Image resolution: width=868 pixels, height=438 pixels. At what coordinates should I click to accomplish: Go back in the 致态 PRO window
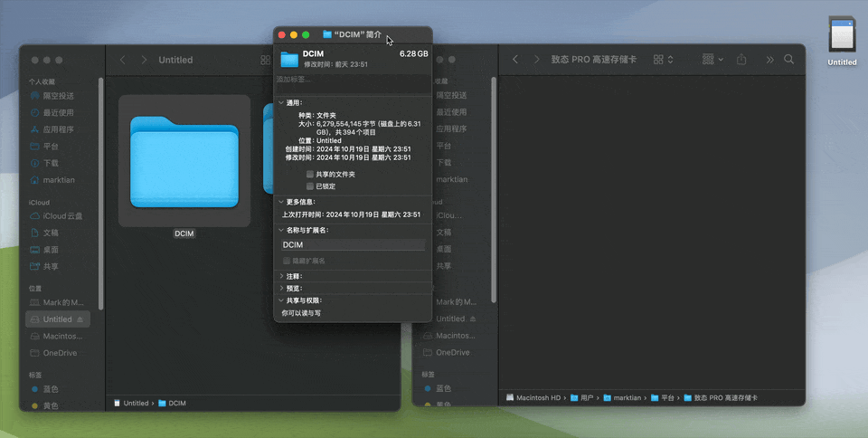pos(515,59)
